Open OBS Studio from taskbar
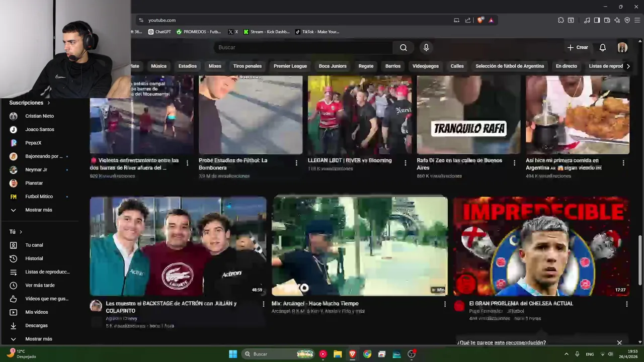This screenshot has height=362, width=644. pos(412,354)
